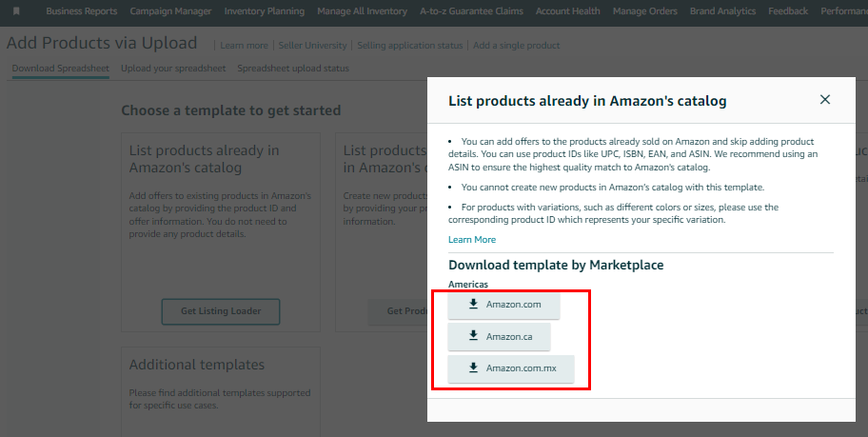
Task: Click the 'Download template by Marketplace' heading
Action: [556, 266]
